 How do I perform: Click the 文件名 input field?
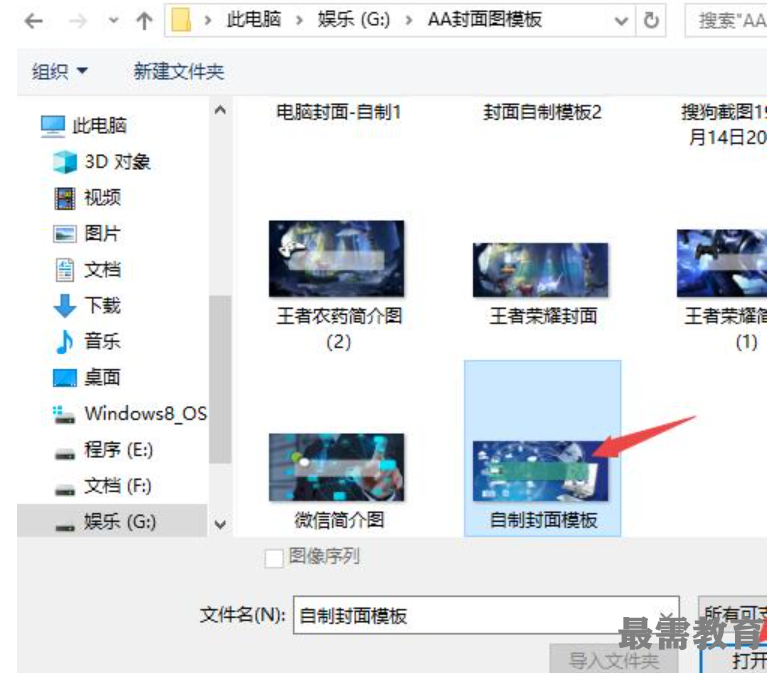click(x=486, y=615)
